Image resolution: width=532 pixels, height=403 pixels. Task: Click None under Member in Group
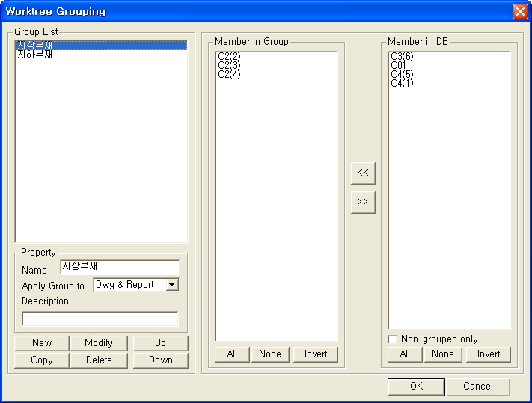point(270,354)
